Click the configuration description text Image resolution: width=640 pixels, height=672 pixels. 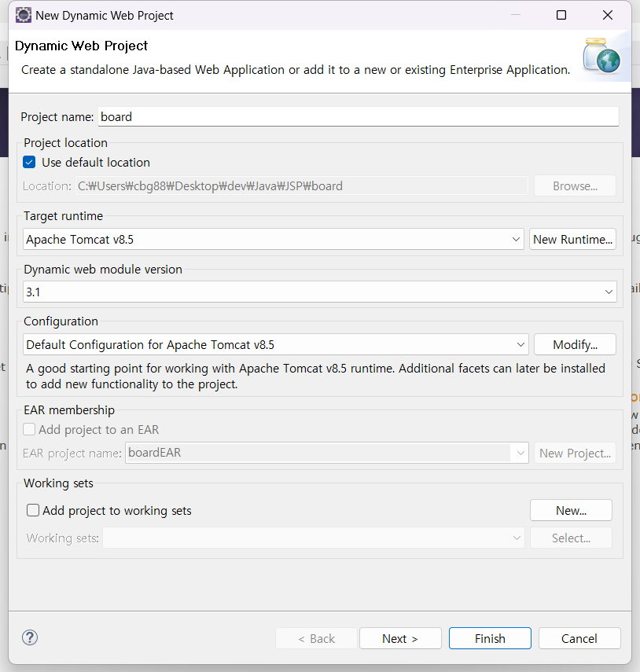(x=315, y=376)
